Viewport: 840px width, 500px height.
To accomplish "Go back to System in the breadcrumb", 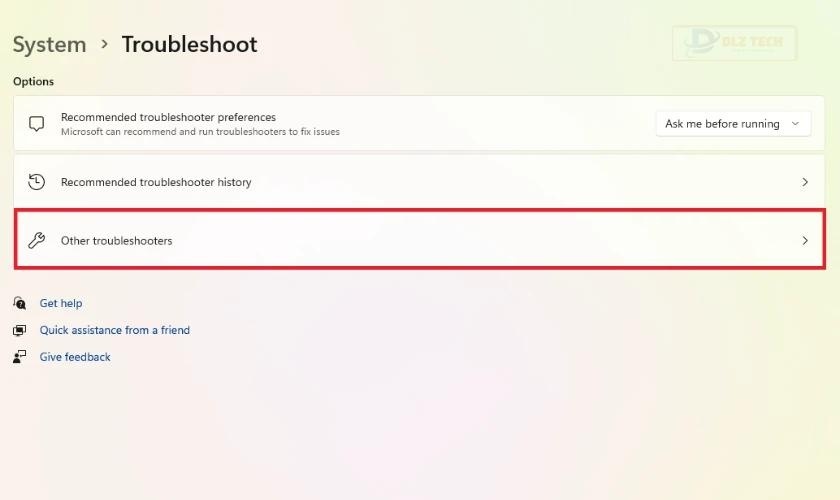I will [x=49, y=44].
